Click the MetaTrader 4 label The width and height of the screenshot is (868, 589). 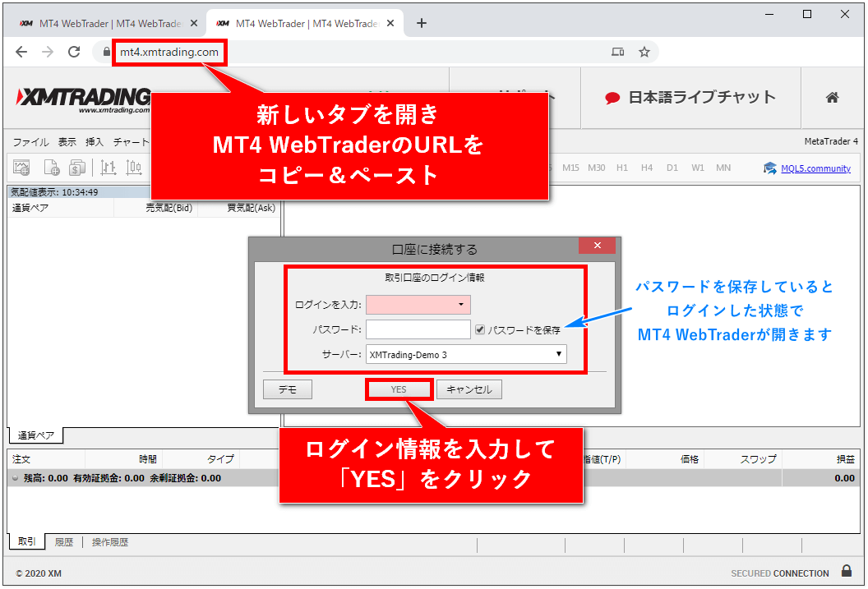tap(831, 141)
